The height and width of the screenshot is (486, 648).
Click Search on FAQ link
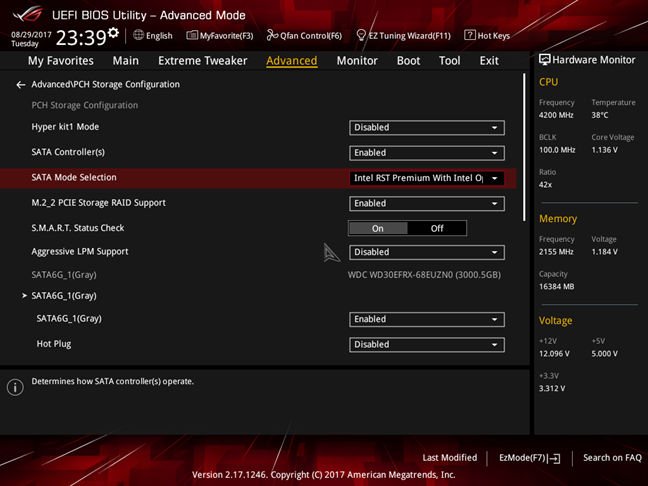click(612, 457)
